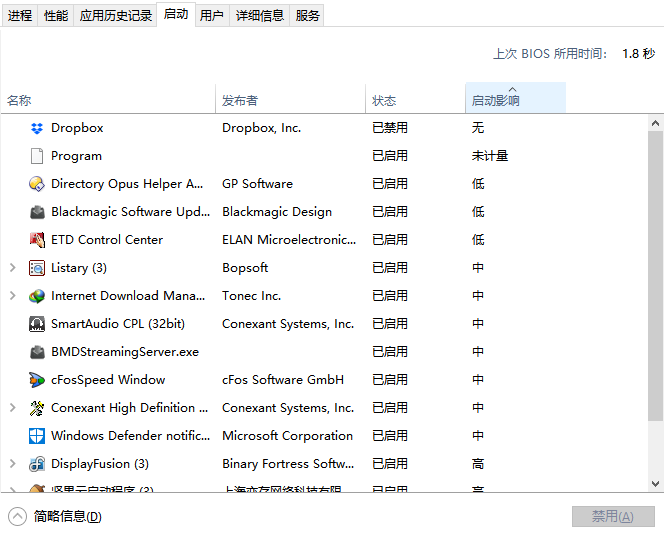Click the SmartAudio CPL speaker icon
Screen dimensions: 664x541
point(37,324)
